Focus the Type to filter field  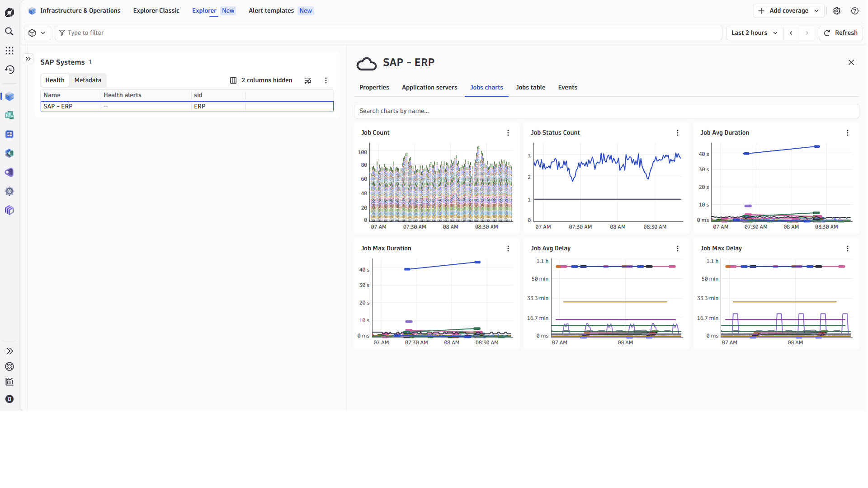[388, 33]
